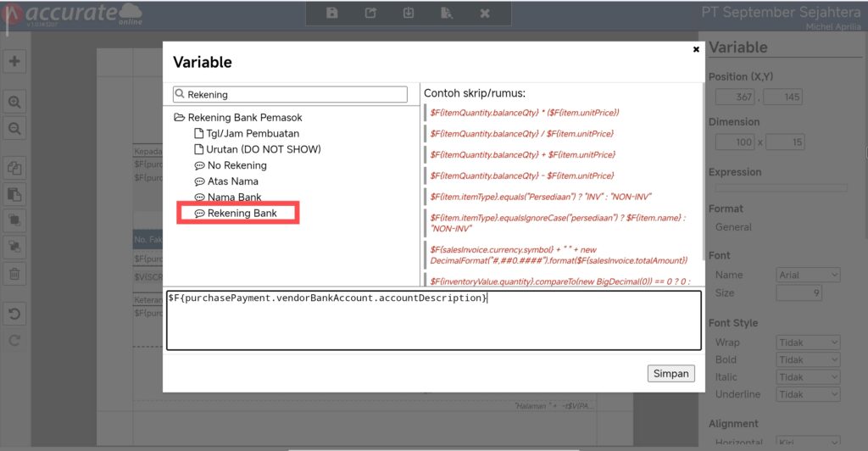Click the save icon in top toolbar
The width and height of the screenshot is (868, 451).
[x=332, y=13]
